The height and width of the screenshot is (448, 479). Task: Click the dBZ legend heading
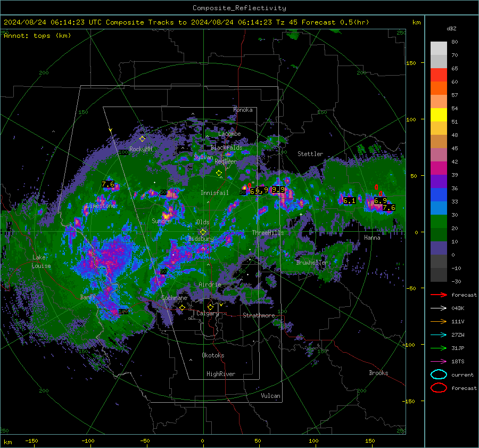pyautogui.click(x=451, y=29)
